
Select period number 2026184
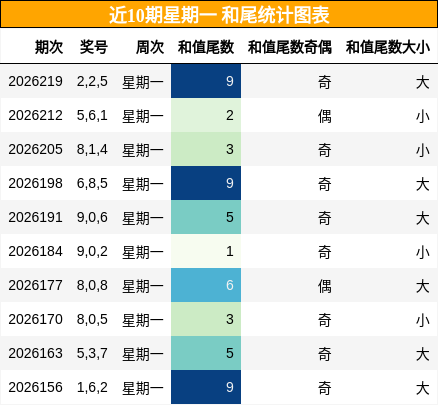click(35, 251)
